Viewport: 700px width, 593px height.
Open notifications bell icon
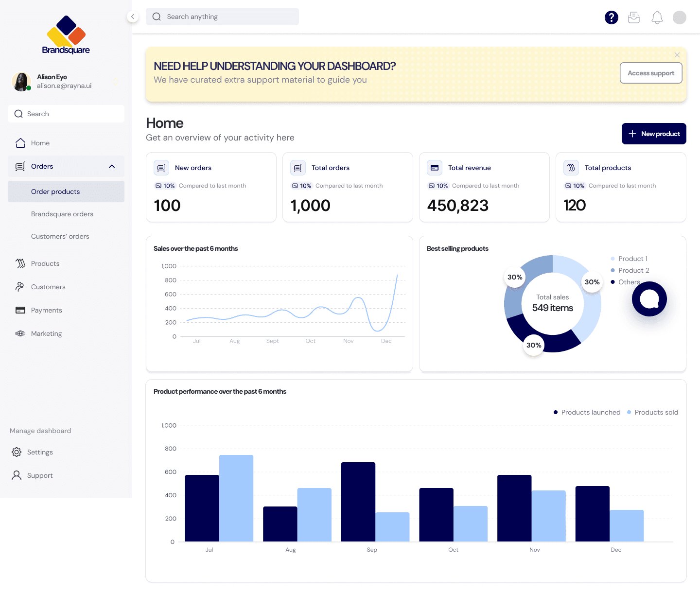pyautogui.click(x=657, y=17)
